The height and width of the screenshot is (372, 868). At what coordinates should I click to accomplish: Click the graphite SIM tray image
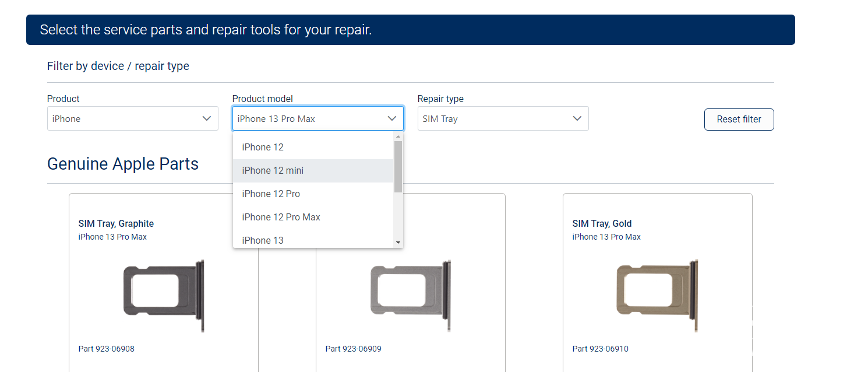point(164,296)
